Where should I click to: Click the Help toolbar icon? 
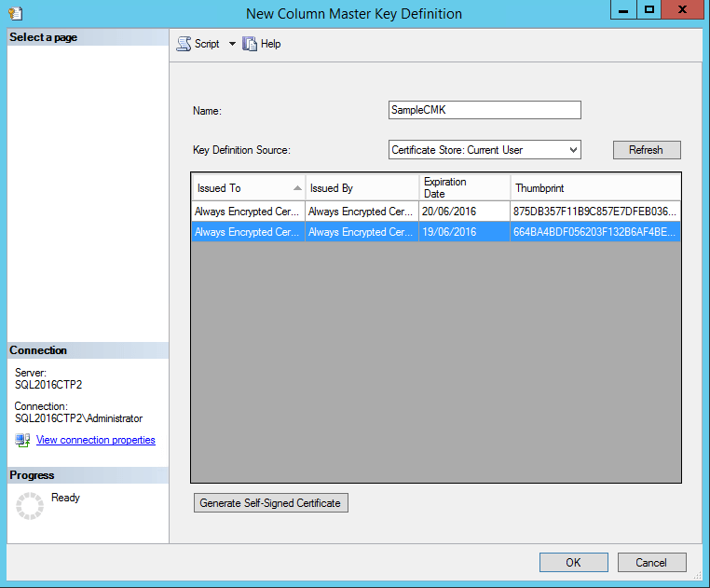[250, 44]
